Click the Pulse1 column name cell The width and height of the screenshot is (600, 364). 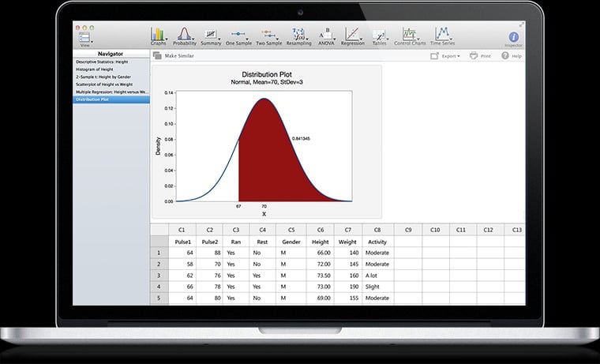[182, 242]
